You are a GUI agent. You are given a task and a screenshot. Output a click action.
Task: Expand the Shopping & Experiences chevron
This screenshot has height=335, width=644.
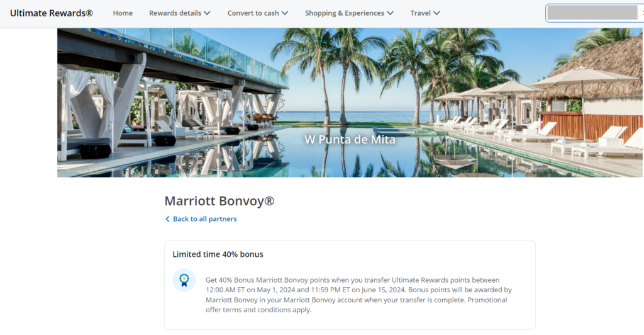tap(390, 13)
